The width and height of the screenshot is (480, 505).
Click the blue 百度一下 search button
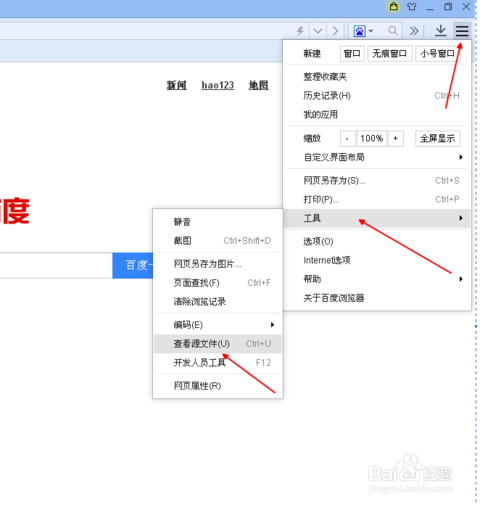[133, 265]
